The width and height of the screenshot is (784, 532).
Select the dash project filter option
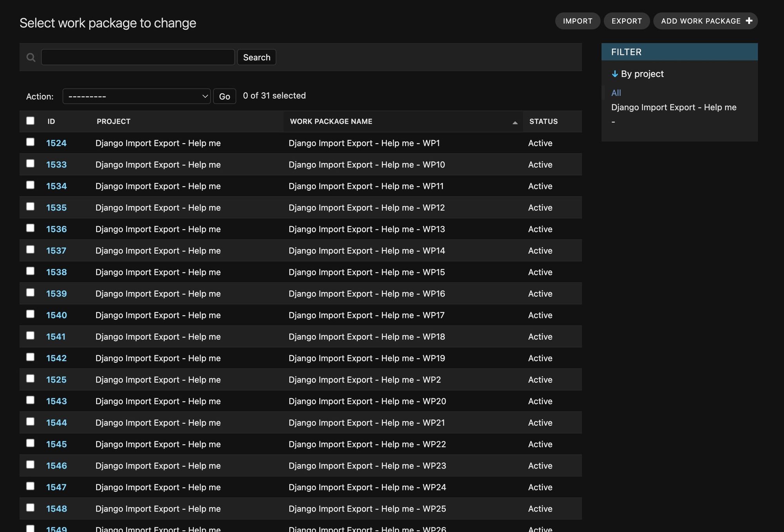613,122
